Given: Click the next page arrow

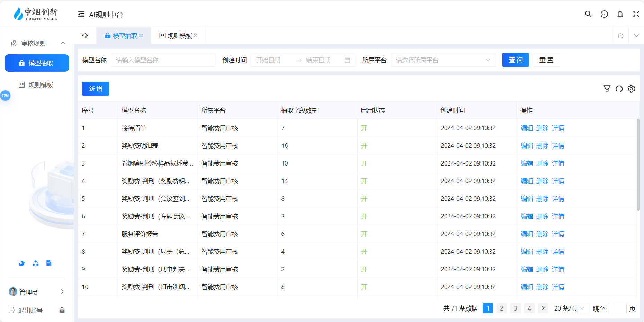Looking at the screenshot, I should pyautogui.click(x=543, y=308).
